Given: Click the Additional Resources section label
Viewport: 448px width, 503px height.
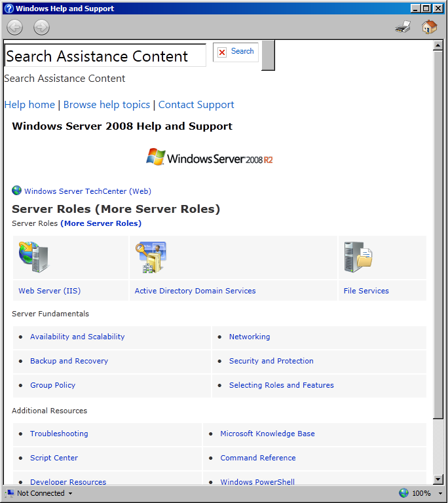Looking at the screenshot, I should [x=49, y=411].
